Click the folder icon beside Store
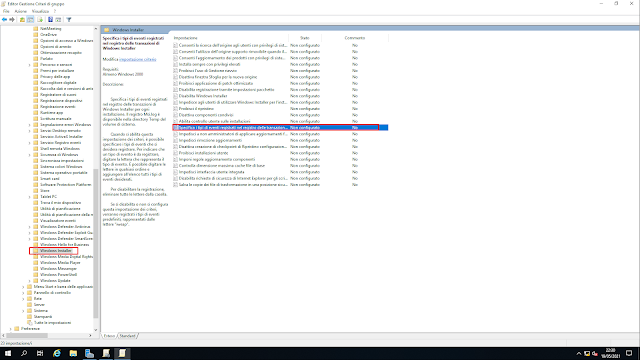The image size is (640, 360). click(x=36, y=191)
